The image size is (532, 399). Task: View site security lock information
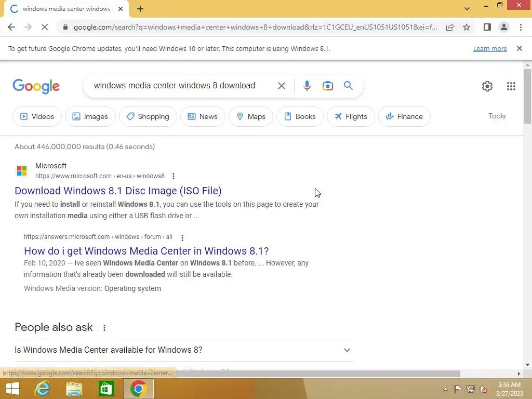point(65,27)
